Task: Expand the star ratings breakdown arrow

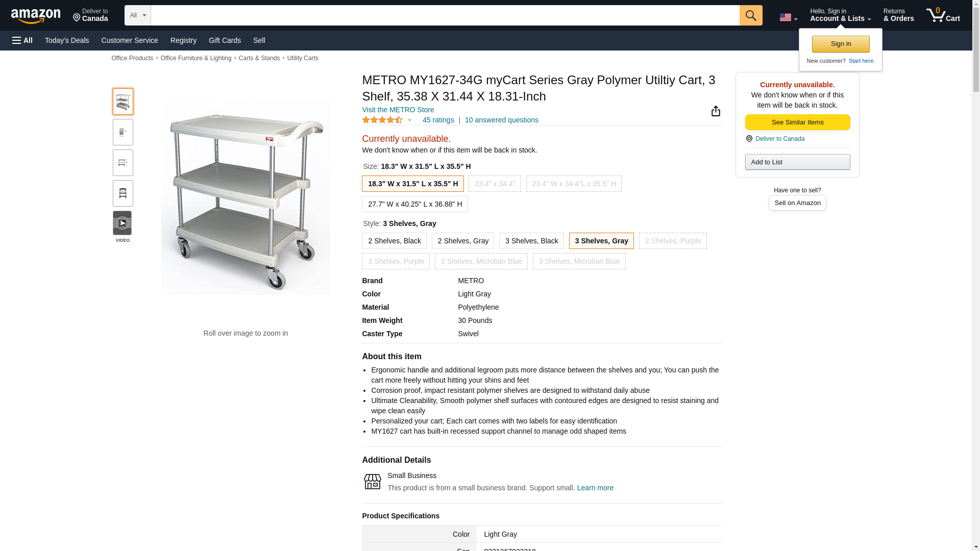Action: click(x=409, y=120)
